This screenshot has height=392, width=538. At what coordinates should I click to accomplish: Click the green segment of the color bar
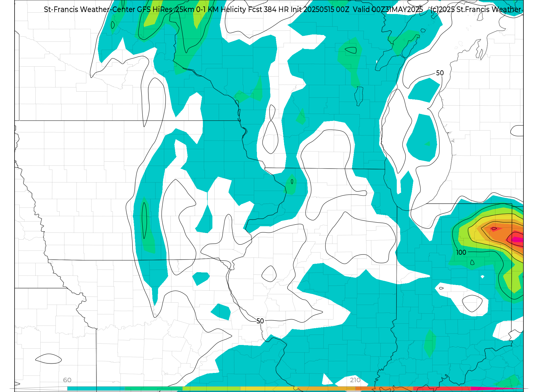click(154, 389)
